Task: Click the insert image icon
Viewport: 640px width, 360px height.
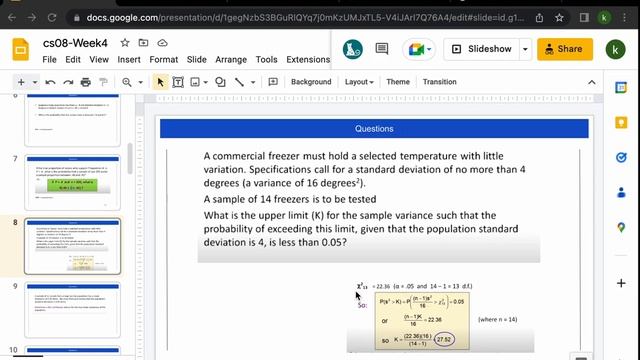Action: [x=195, y=82]
